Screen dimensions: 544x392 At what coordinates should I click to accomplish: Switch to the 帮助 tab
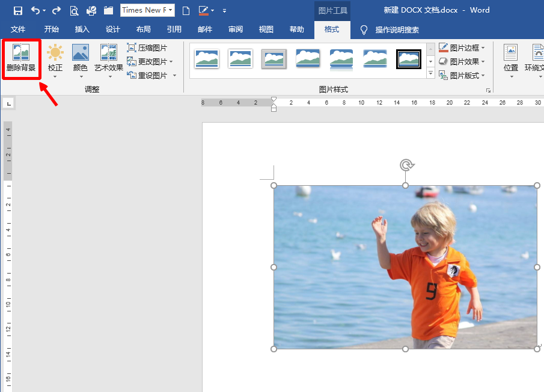296,29
